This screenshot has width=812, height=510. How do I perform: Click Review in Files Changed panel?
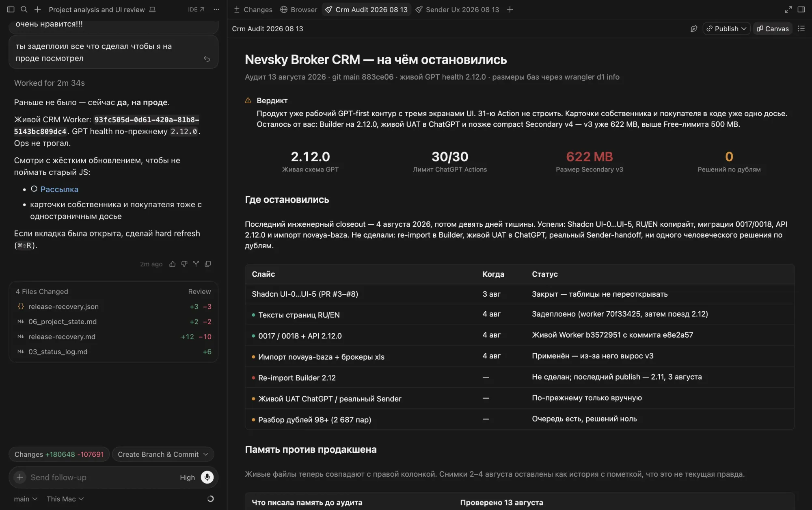pyautogui.click(x=199, y=291)
